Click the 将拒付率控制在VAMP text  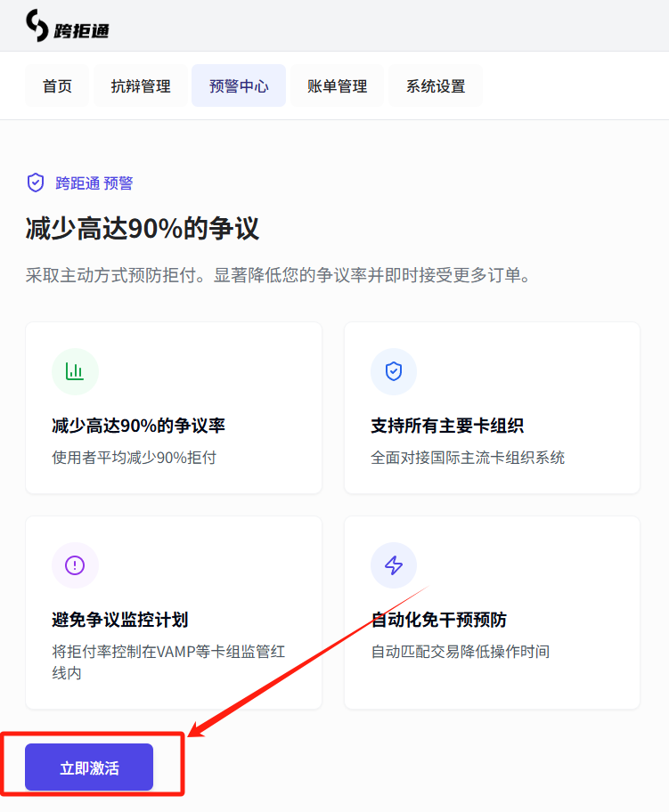click(168, 662)
